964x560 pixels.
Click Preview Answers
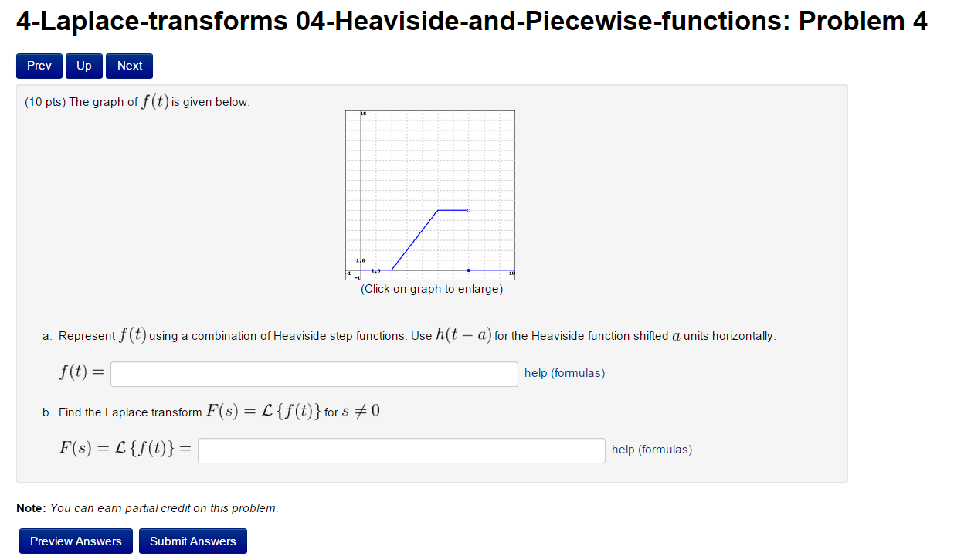pyautogui.click(x=75, y=541)
